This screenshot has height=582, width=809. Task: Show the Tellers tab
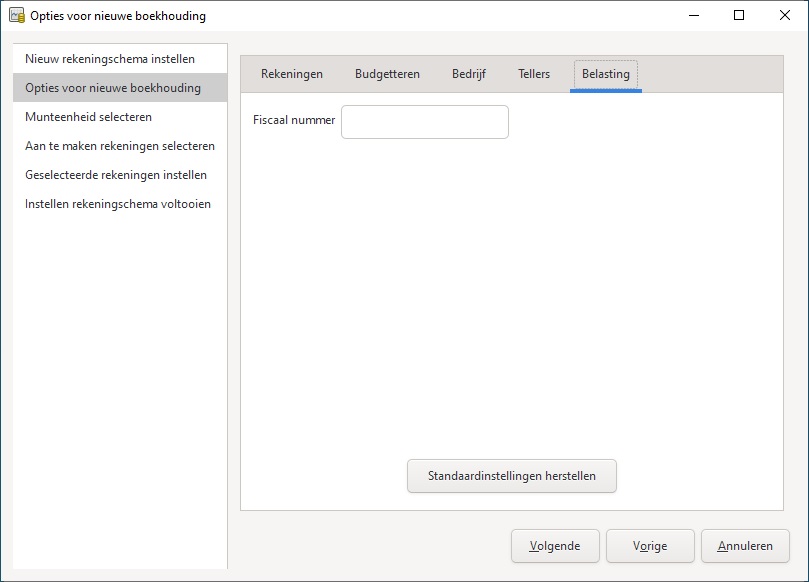[534, 74]
